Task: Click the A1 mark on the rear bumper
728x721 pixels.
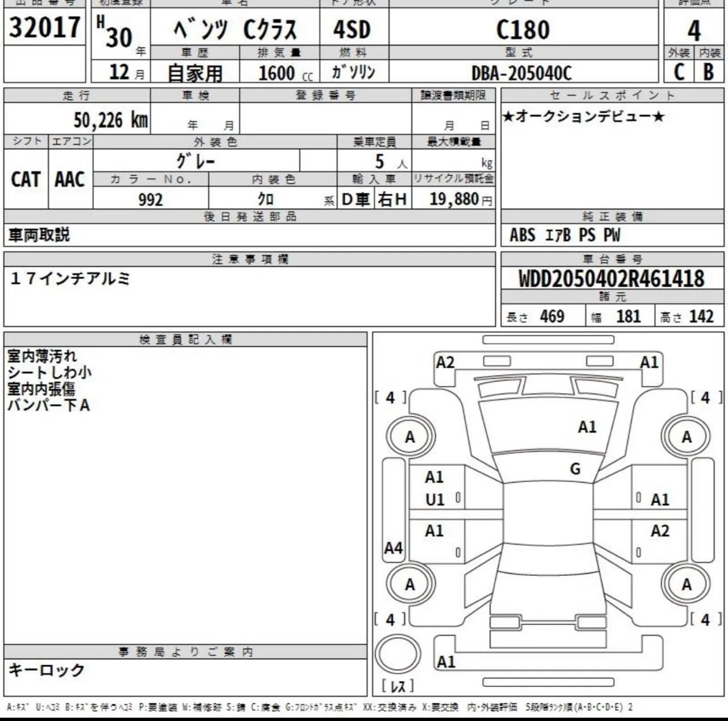Action: tap(446, 662)
